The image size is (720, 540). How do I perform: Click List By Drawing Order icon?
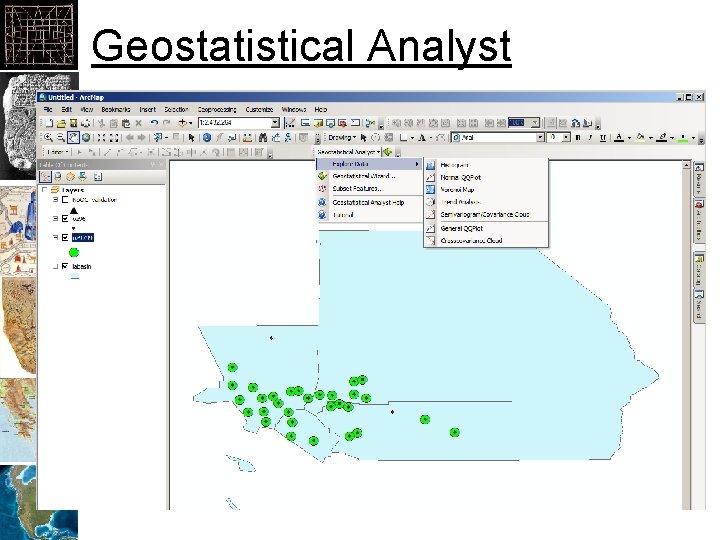pos(45,176)
